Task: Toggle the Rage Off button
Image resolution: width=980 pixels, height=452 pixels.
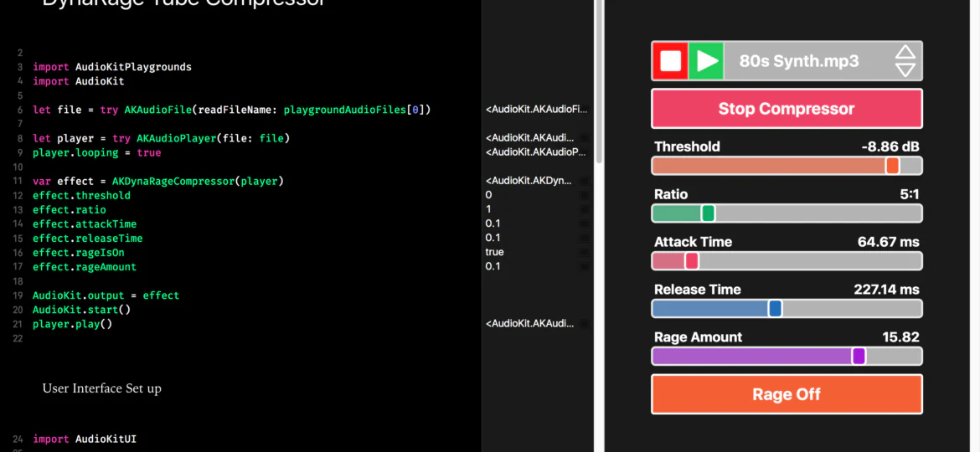Action: 787,394
